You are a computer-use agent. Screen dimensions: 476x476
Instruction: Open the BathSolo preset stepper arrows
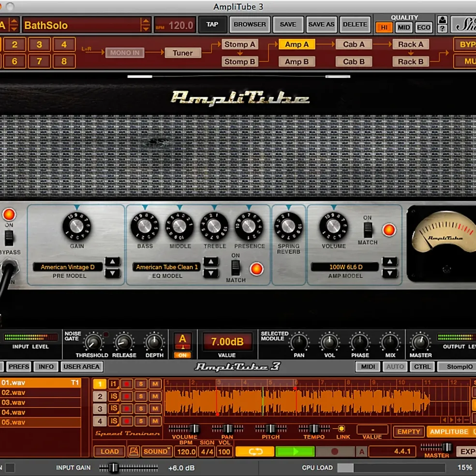tap(146, 25)
